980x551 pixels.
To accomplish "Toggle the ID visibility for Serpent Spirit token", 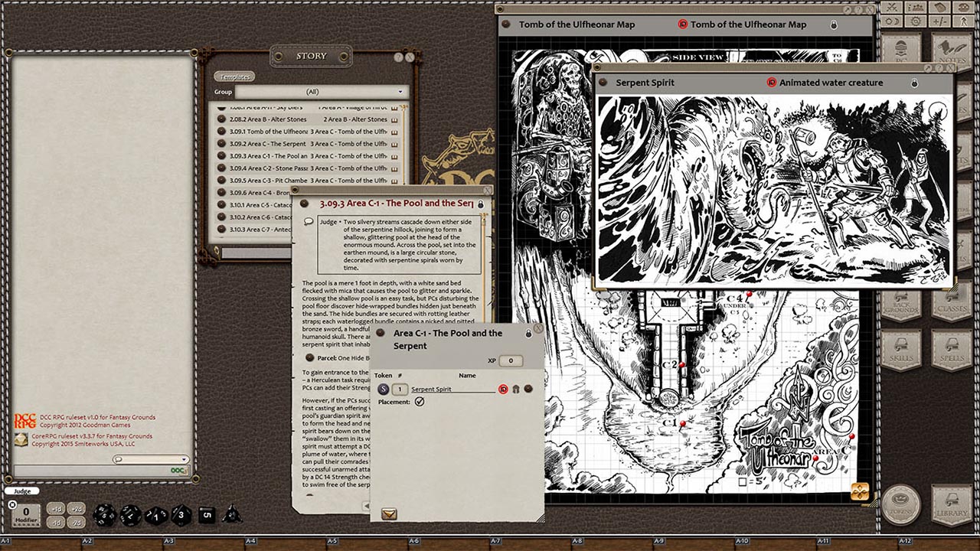I will (x=503, y=390).
